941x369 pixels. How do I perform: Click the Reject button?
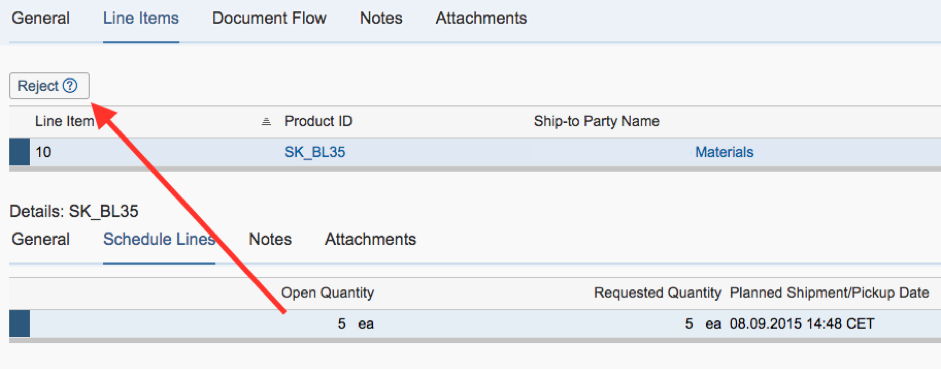49,86
